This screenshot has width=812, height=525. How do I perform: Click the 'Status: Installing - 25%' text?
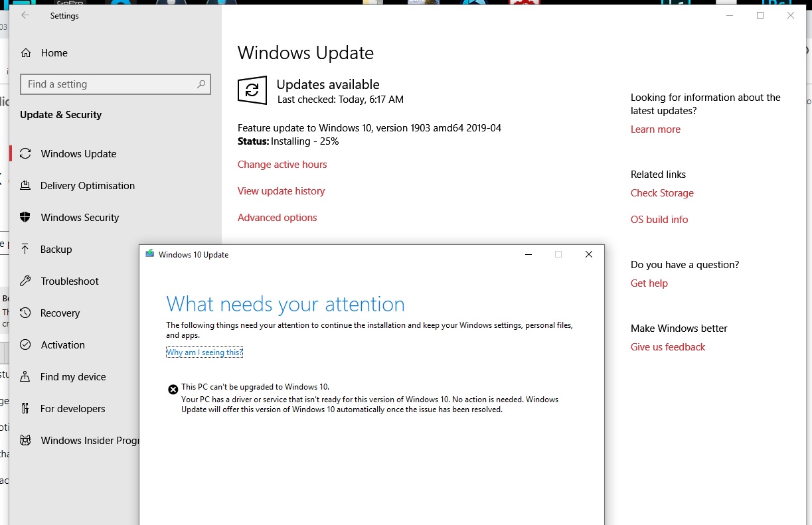pyautogui.click(x=288, y=141)
